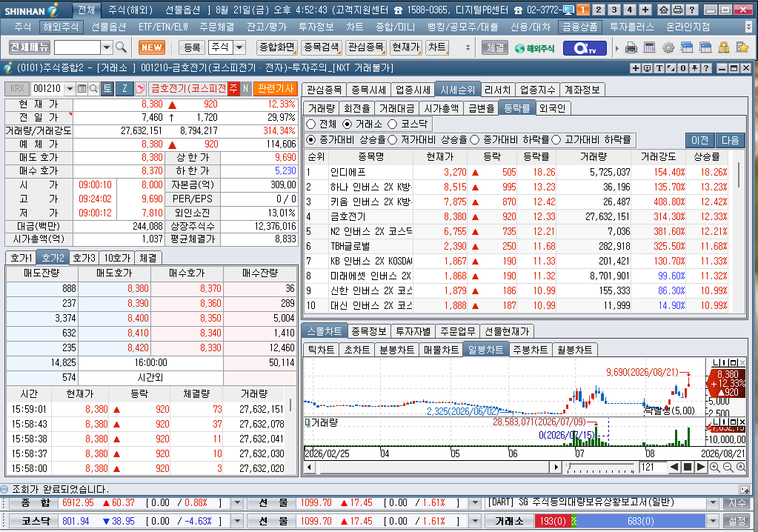This screenshot has width=758, height=532.
Task: Select the 전체 market radio button
Action: [311, 124]
